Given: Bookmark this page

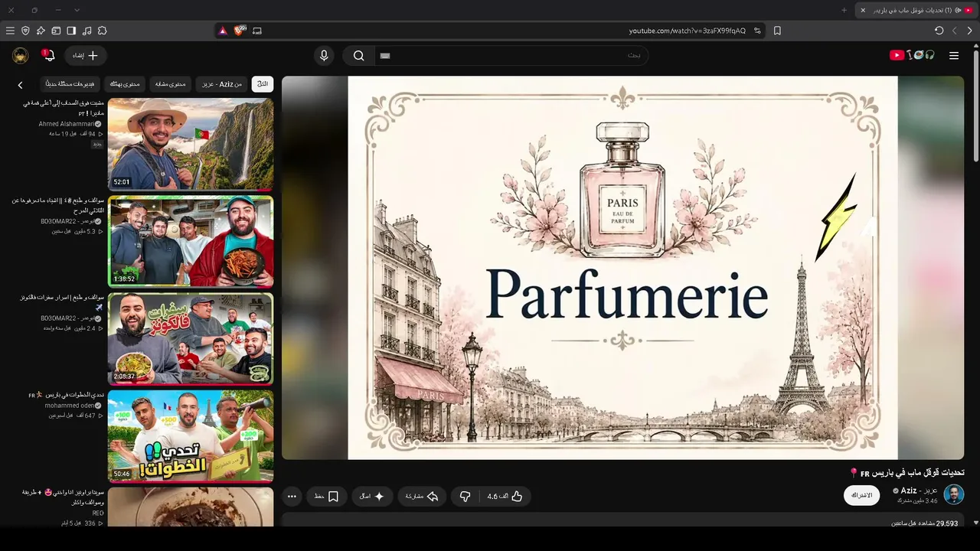Looking at the screenshot, I should coord(777,31).
